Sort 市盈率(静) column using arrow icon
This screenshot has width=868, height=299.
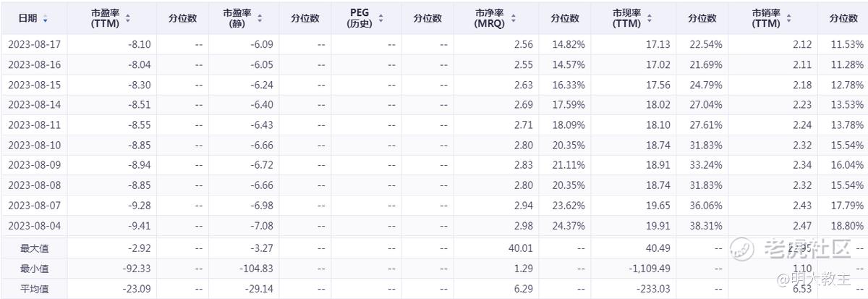coord(260,19)
